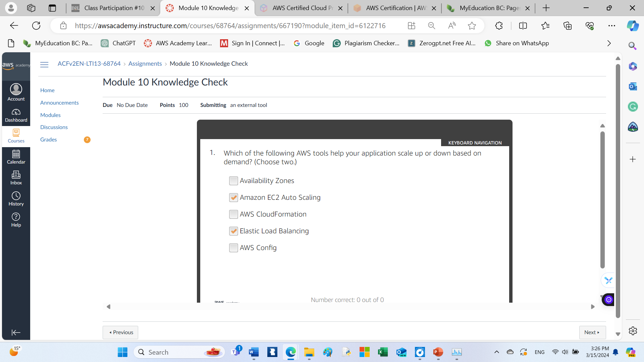Open Courses from the sidebar
This screenshot has width=644, height=362.
(16, 136)
